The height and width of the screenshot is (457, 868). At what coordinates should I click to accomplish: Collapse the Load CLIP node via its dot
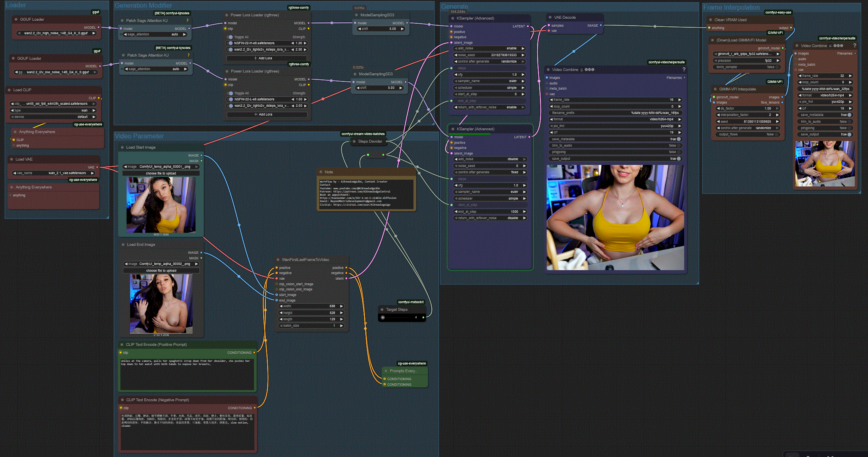pos(9,90)
